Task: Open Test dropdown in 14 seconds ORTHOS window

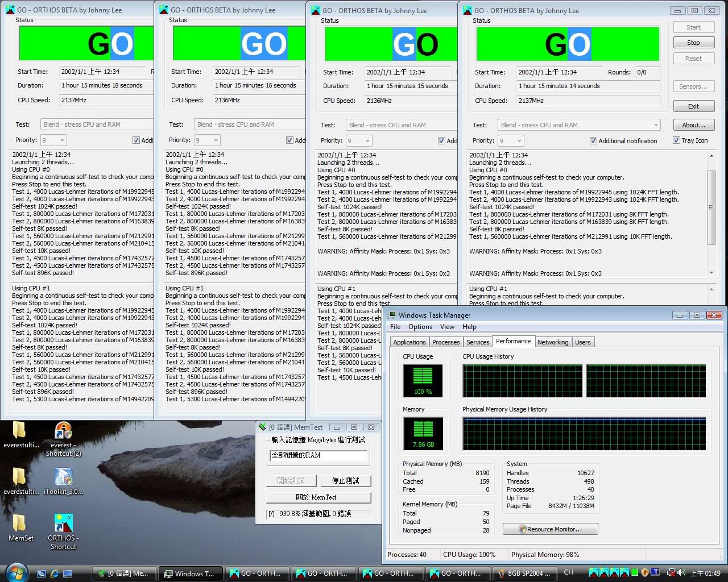Action: point(580,125)
